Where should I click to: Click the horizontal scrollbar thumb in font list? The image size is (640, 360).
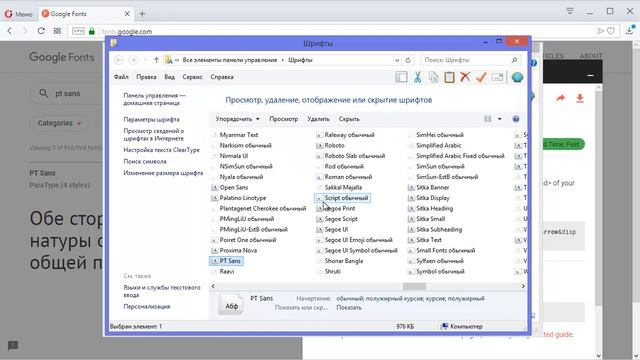click(414, 286)
